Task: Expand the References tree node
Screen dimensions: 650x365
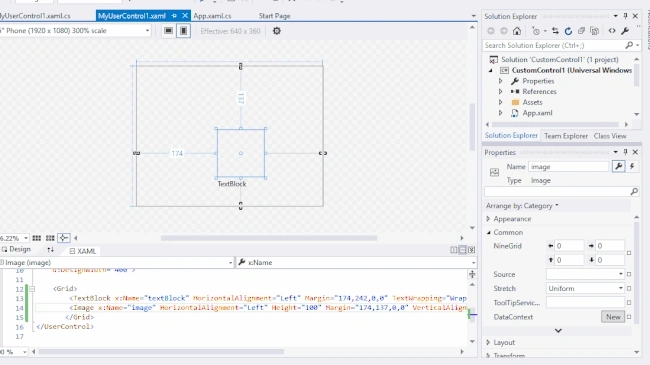Action: click(500, 91)
